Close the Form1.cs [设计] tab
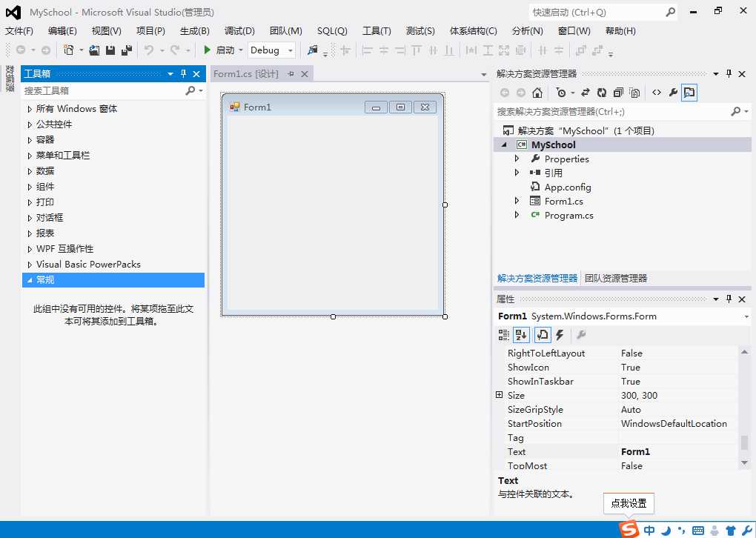This screenshot has width=756, height=538. 305,74
